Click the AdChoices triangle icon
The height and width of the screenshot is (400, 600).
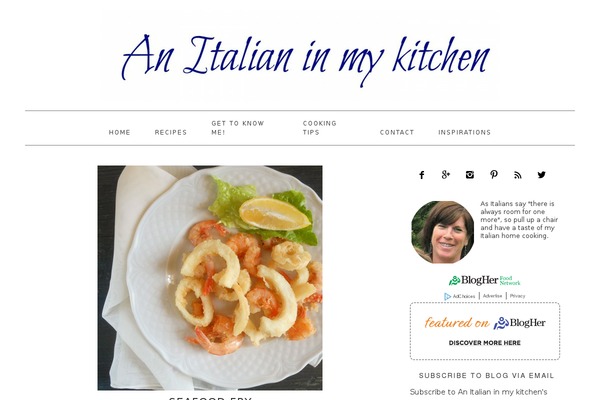pyautogui.click(x=447, y=296)
